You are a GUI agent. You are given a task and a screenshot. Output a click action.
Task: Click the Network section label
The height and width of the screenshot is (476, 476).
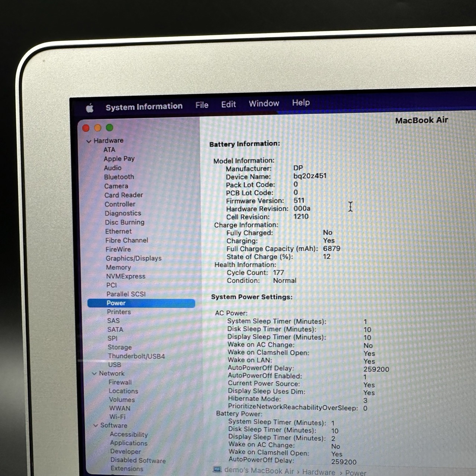click(112, 373)
